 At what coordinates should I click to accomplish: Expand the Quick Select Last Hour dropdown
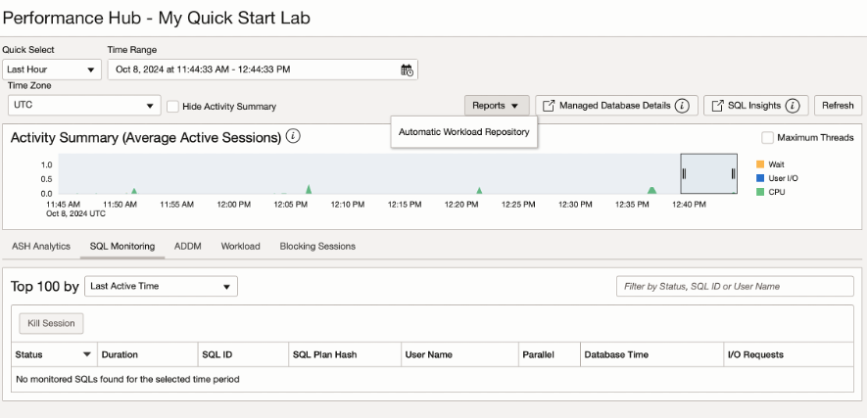click(52, 70)
